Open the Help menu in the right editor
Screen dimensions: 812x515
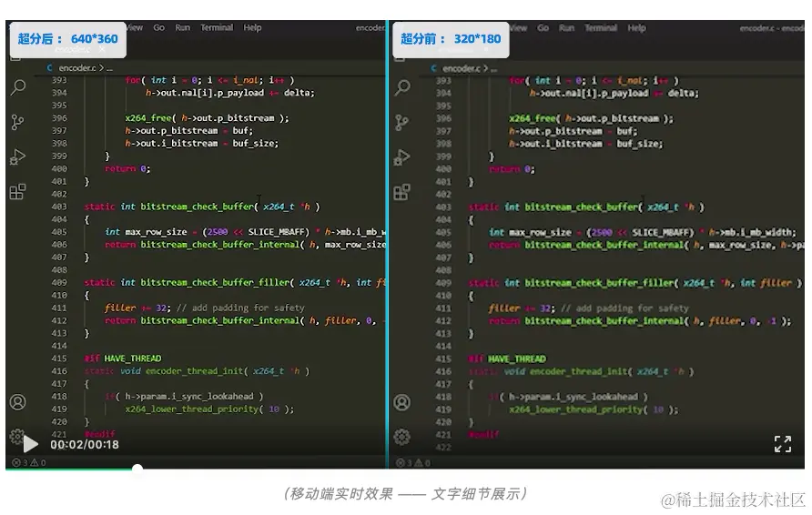(636, 28)
